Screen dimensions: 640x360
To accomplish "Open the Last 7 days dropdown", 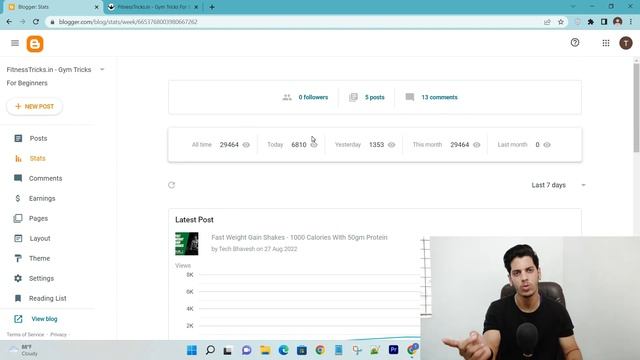I will coord(558,185).
